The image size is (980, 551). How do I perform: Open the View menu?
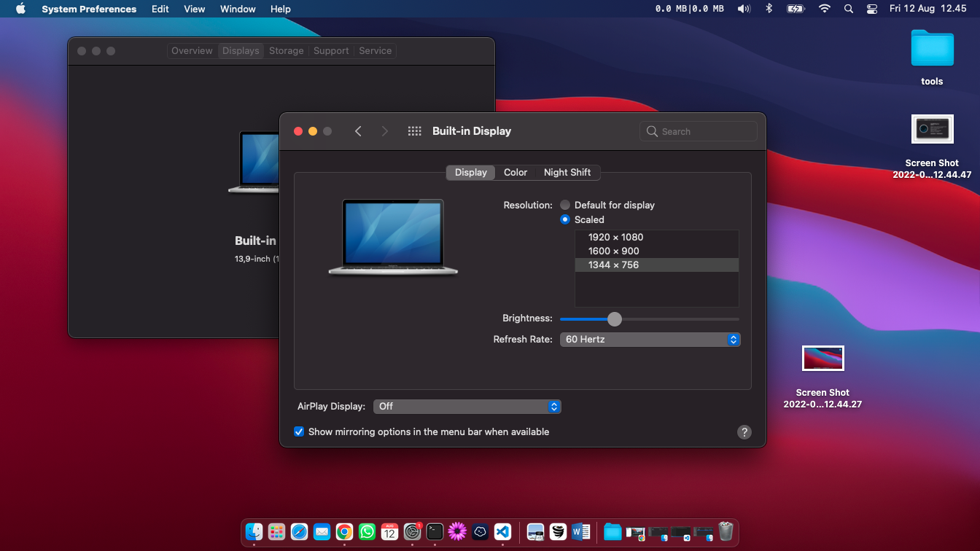click(x=195, y=9)
